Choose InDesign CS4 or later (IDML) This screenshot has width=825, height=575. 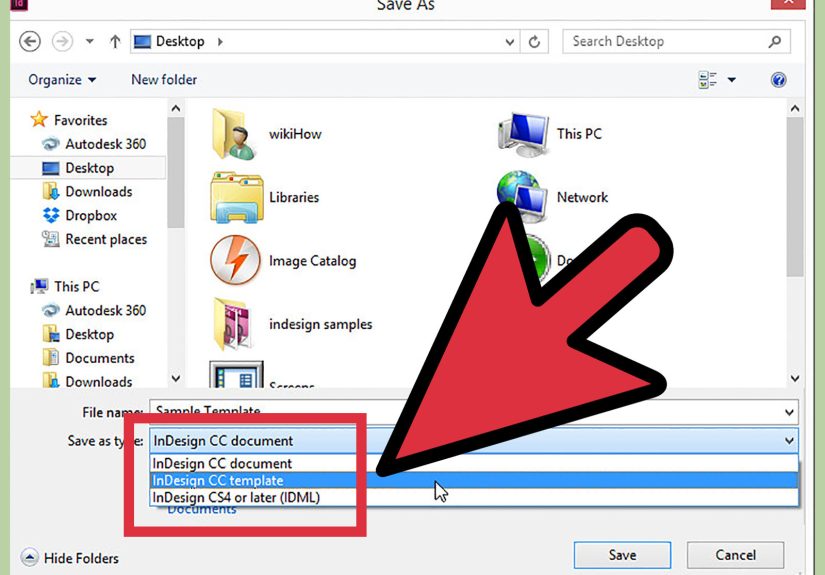pyautogui.click(x=474, y=497)
